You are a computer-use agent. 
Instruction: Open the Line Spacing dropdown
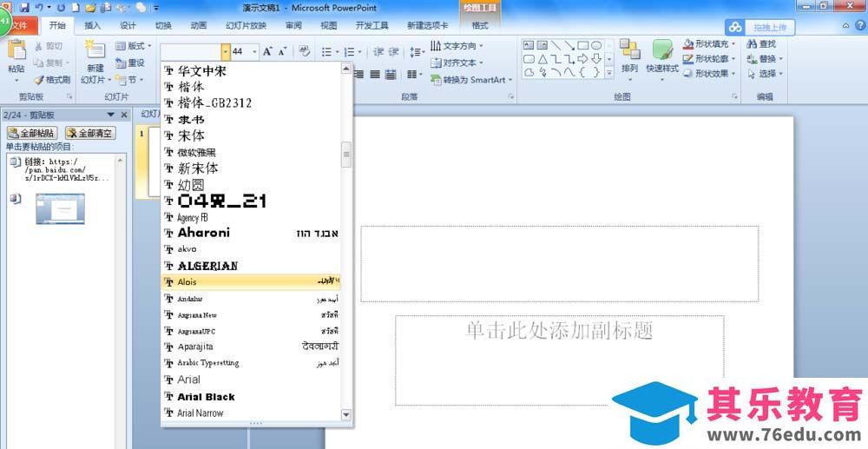(x=417, y=51)
